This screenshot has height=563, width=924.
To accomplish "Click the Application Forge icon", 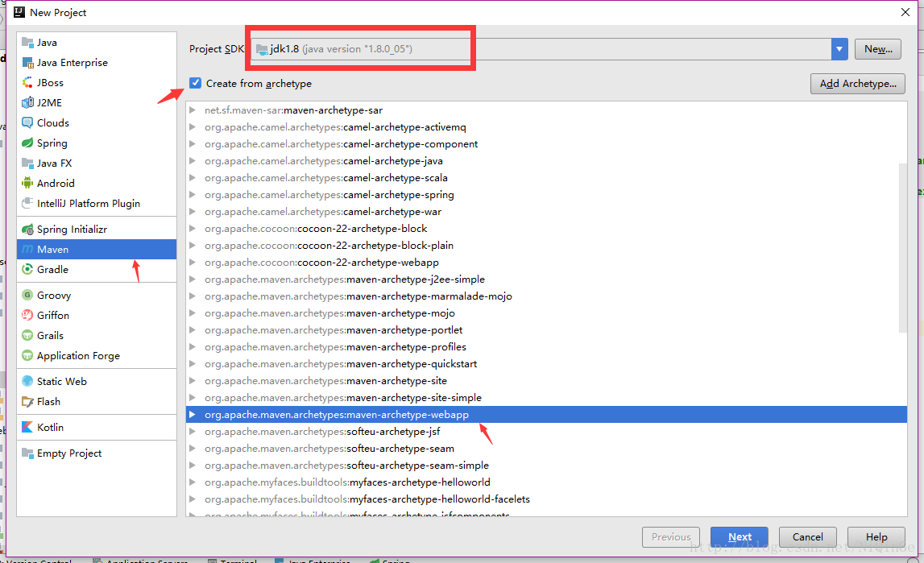I will coord(27,356).
